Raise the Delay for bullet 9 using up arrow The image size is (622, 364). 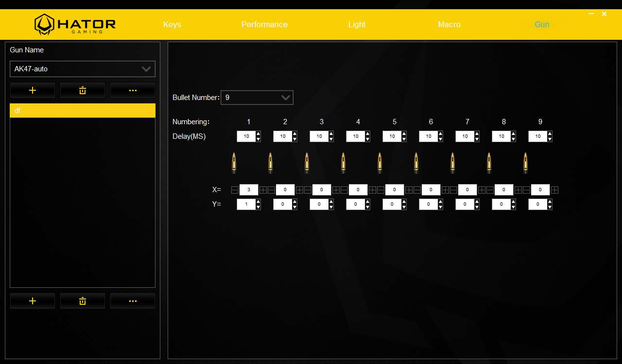[x=550, y=134]
